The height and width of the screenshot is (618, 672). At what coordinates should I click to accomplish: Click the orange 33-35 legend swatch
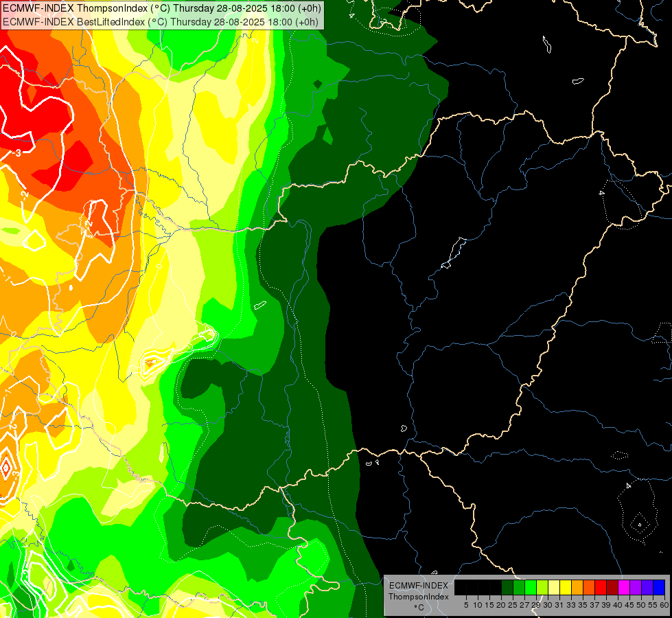(x=577, y=587)
